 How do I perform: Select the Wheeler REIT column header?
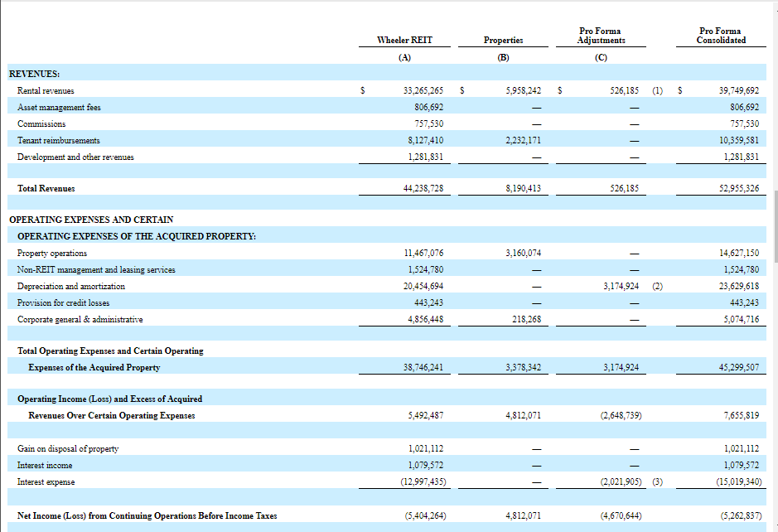click(x=403, y=39)
